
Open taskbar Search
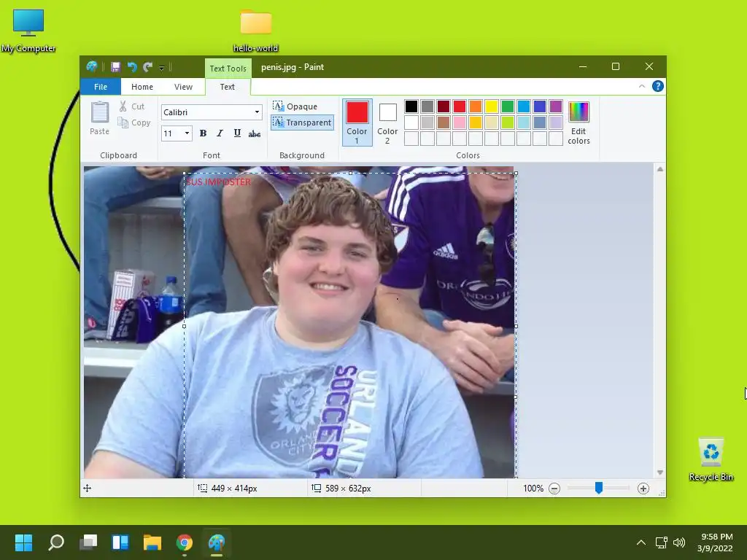[x=56, y=542]
